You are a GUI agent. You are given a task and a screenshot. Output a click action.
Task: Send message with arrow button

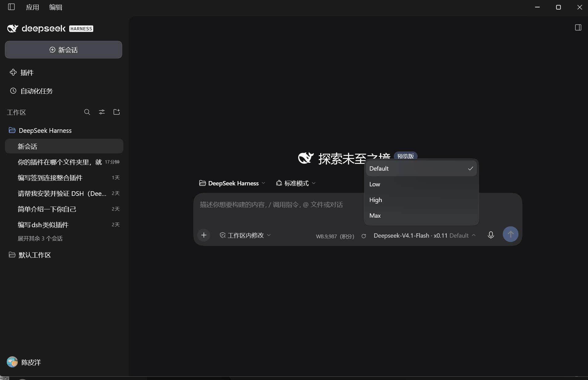click(x=510, y=234)
